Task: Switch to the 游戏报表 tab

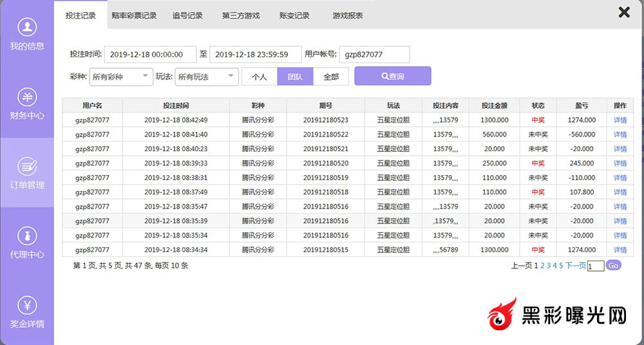Action: 348,15
